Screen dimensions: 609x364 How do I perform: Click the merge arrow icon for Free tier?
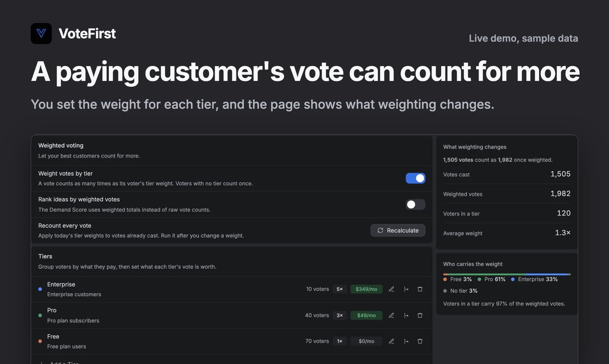coord(406,341)
